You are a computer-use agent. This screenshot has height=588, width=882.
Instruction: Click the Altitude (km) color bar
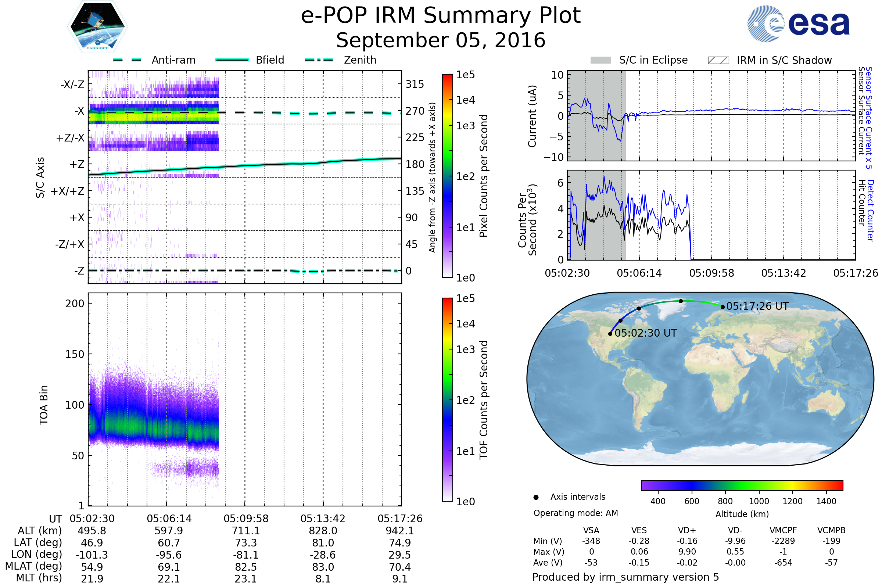742,485
